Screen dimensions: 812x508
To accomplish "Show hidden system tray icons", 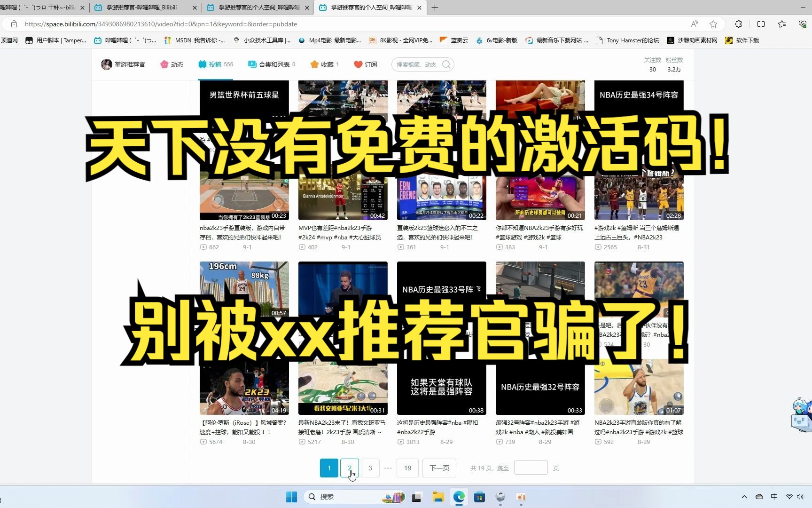I will pos(744,497).
